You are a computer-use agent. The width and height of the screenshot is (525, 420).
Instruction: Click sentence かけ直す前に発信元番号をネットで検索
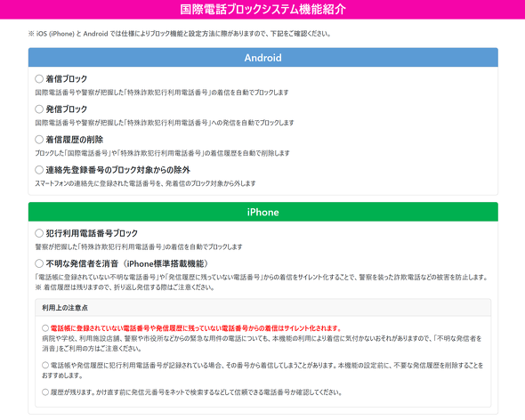pyautogui.click(x=219, y=392)
